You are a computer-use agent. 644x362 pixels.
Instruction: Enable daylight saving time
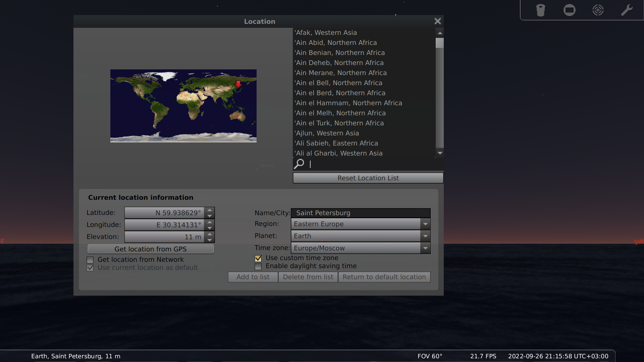pos(258,266)
